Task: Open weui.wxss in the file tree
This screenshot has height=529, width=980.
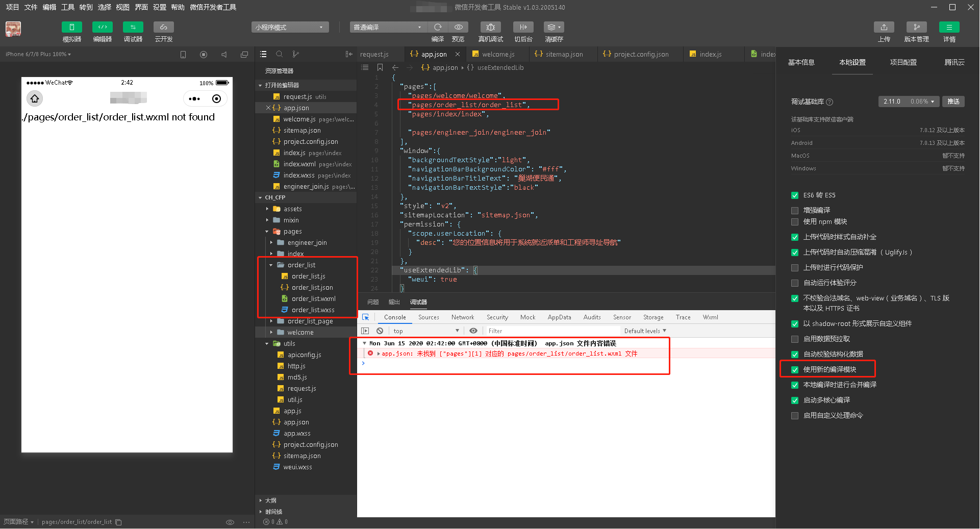Action: point(297,467)
